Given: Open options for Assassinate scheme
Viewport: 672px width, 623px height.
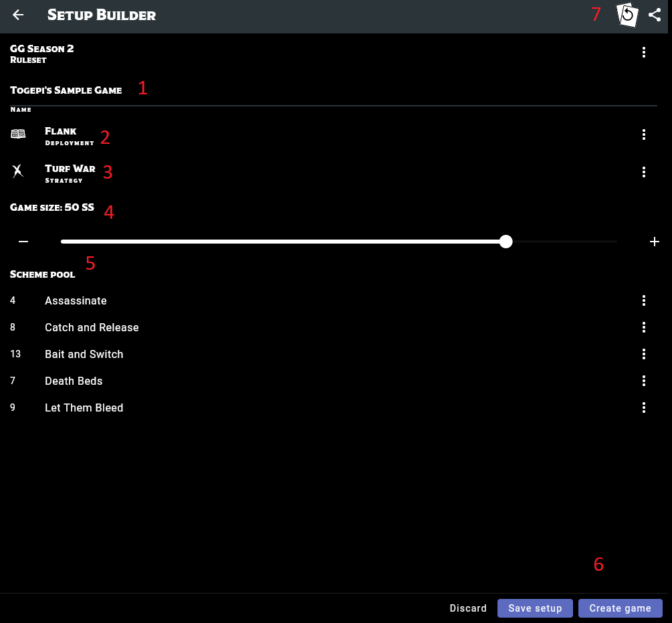Looking at the screenshot, I should pos(643,300).
